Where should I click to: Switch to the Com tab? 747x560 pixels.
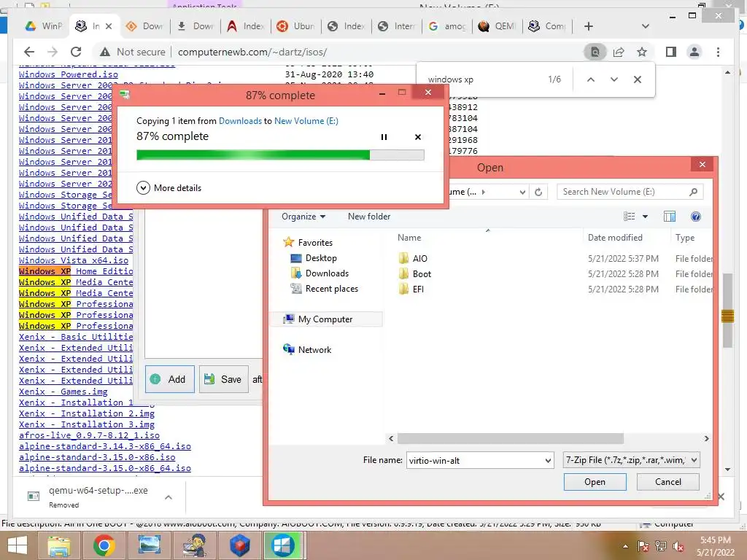coord(547,26)
